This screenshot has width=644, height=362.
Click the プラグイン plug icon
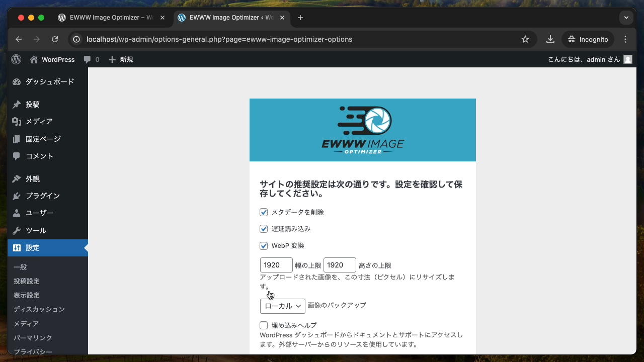pos(17,196)
